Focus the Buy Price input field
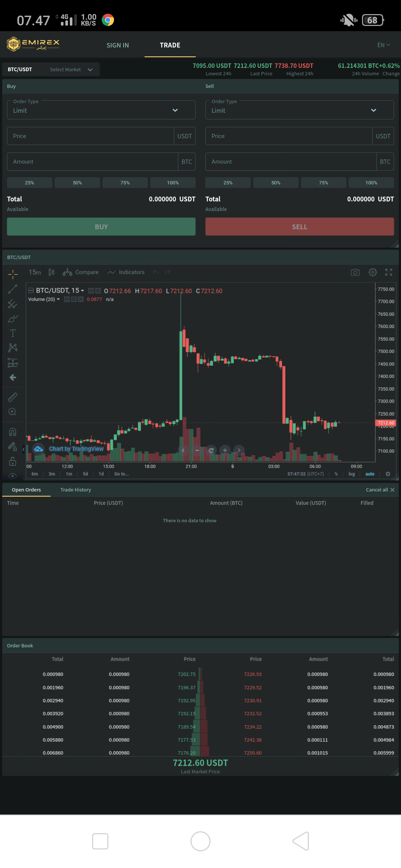The image size is (401, 868). (x=90, y=136)
